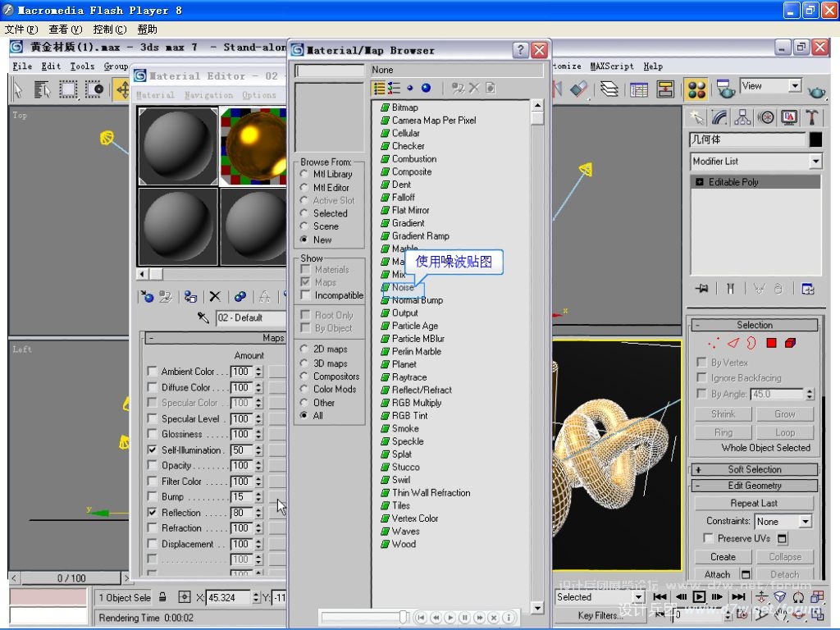Viewport: 840px width, 630px height.
Task: Click the time slider 0 / 100
Action: [x=71, y=578]
